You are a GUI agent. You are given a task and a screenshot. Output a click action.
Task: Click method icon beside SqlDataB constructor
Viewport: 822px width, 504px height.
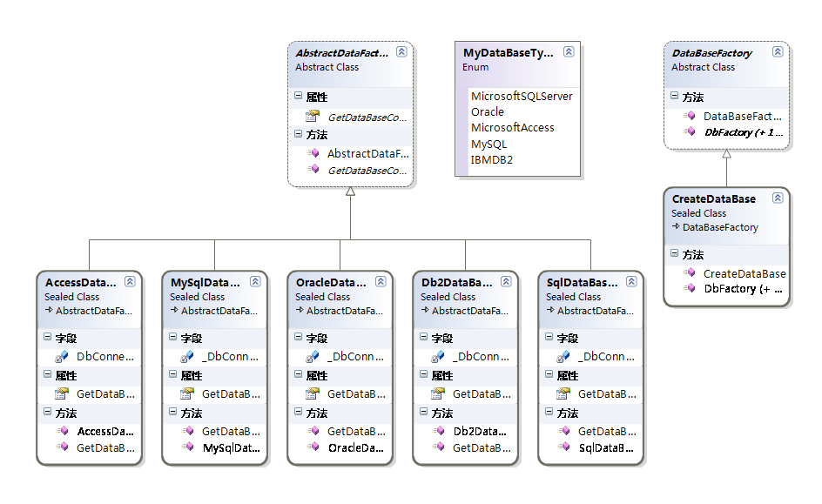click(563, 447)
